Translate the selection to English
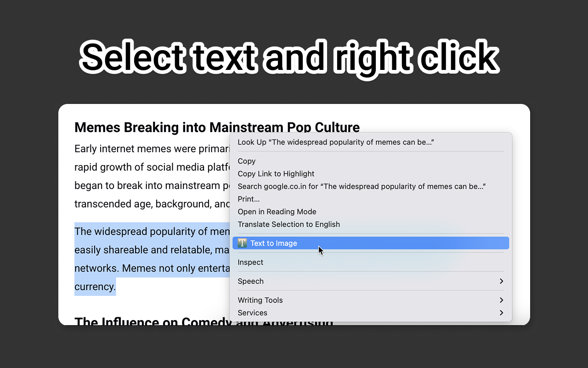The width and height of the screenshot is (588, 368). click(288, 224)
